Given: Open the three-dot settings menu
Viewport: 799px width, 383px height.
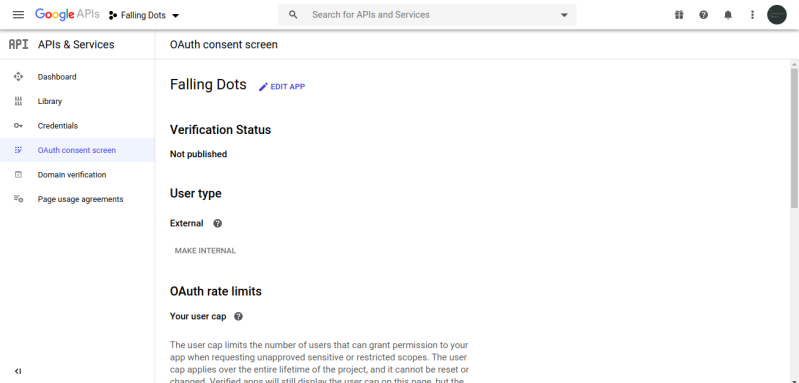Looking at the screenshot, I should [x=752, y=15].
